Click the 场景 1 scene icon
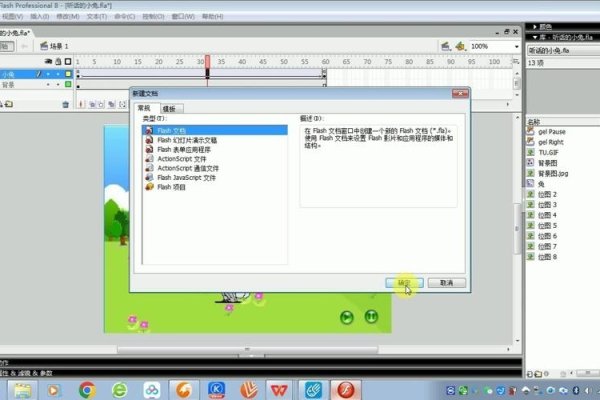This screenshot has height=400, width=600. [44, 46]
